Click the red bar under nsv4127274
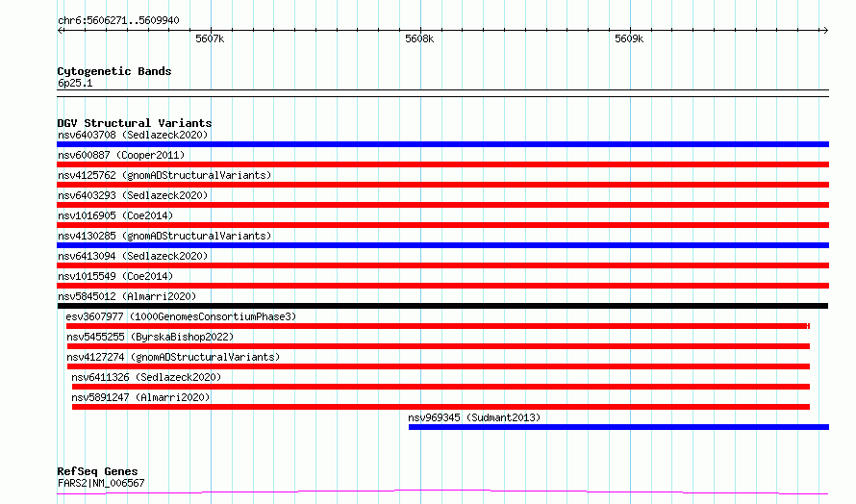Image resolution: width=856 pixels, height=504 pixels. (439, 366)
